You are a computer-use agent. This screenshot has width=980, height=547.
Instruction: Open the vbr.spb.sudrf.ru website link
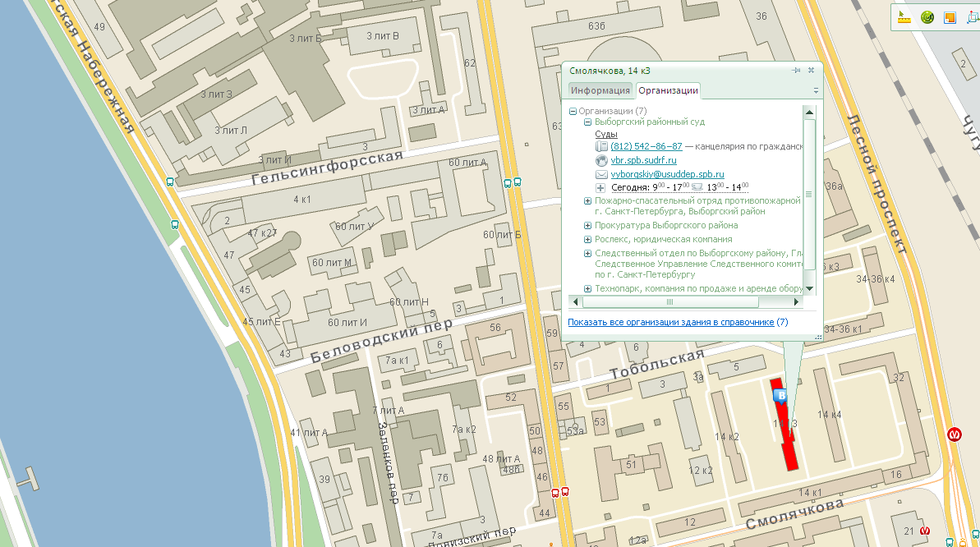643,160
